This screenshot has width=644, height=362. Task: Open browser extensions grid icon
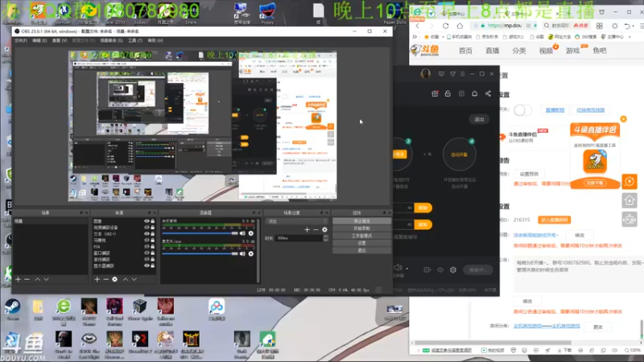pos(600,26)
